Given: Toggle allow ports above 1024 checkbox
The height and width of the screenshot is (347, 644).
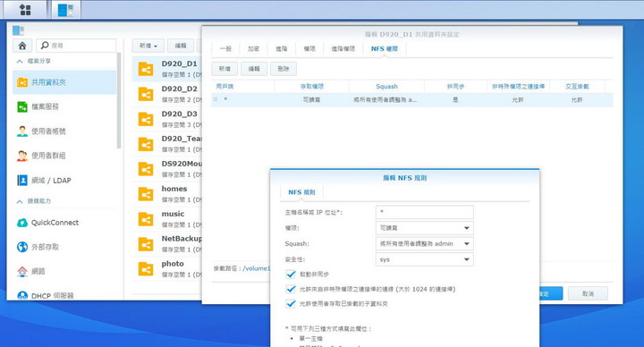Looking at the screenshot, I should 291,289.
